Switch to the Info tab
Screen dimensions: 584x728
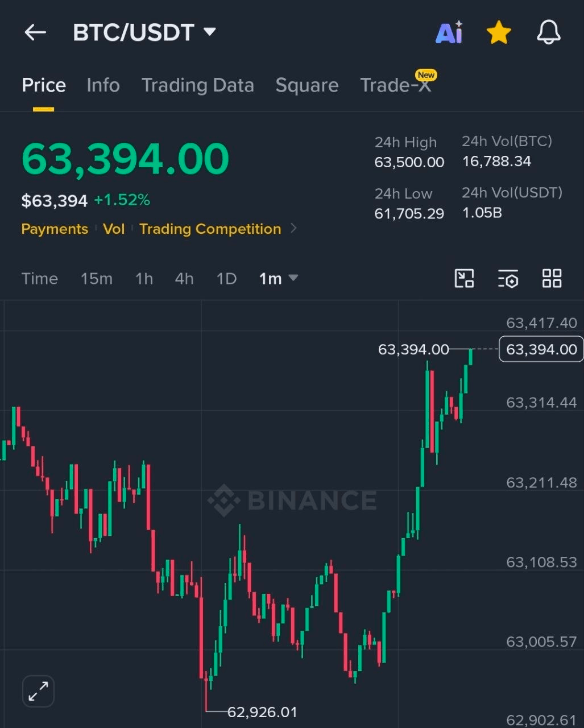coord(103,85)
